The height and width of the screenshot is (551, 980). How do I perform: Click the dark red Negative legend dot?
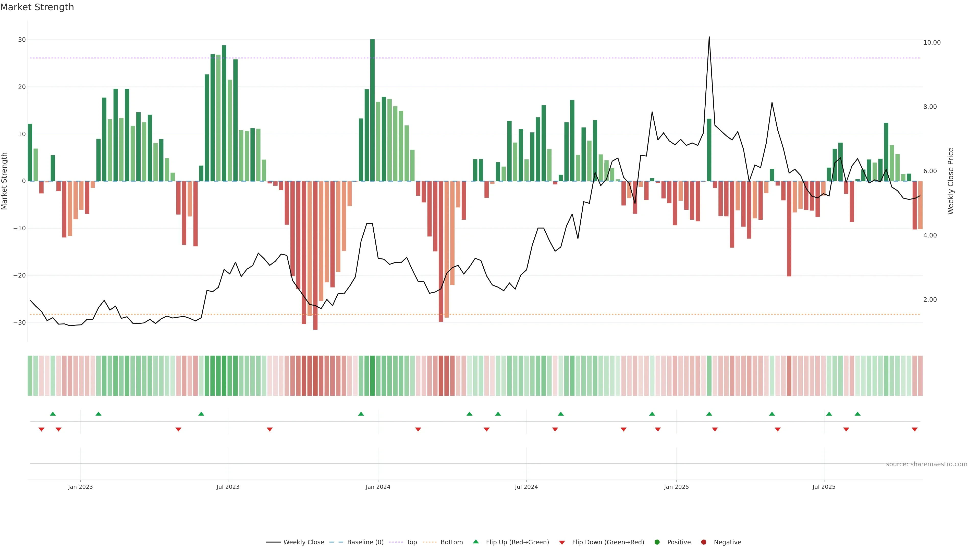(703, 542)
